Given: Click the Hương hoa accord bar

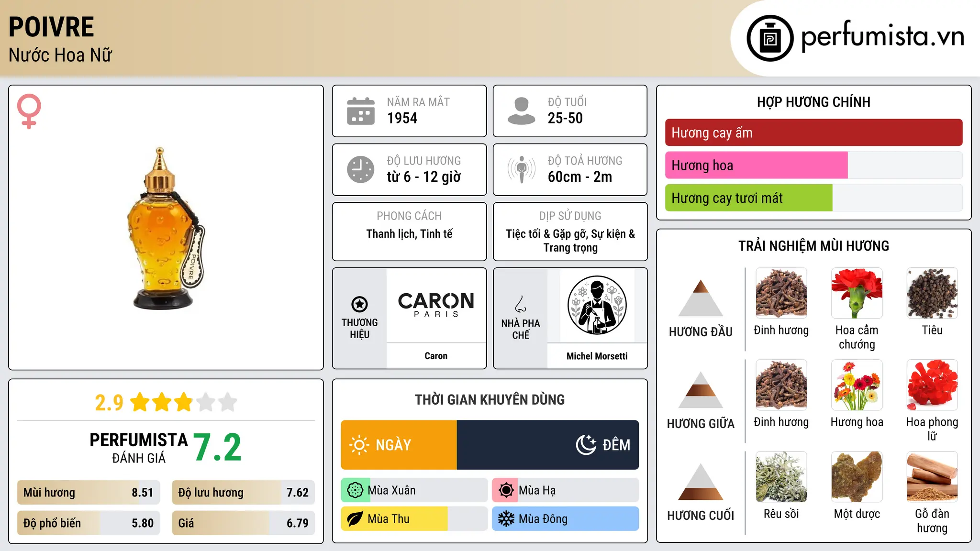Looking at the screenshot, I should click(x=813, y=165).
